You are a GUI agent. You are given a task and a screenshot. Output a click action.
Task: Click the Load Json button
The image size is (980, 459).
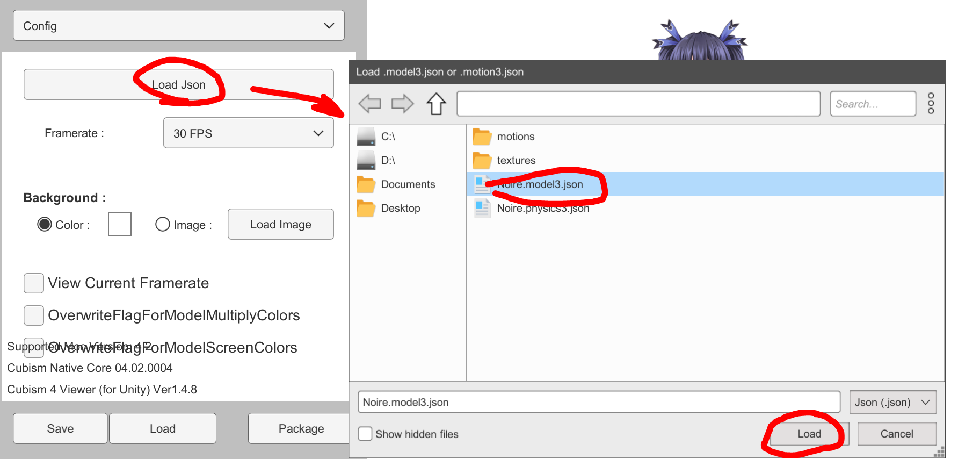(179, 84)
